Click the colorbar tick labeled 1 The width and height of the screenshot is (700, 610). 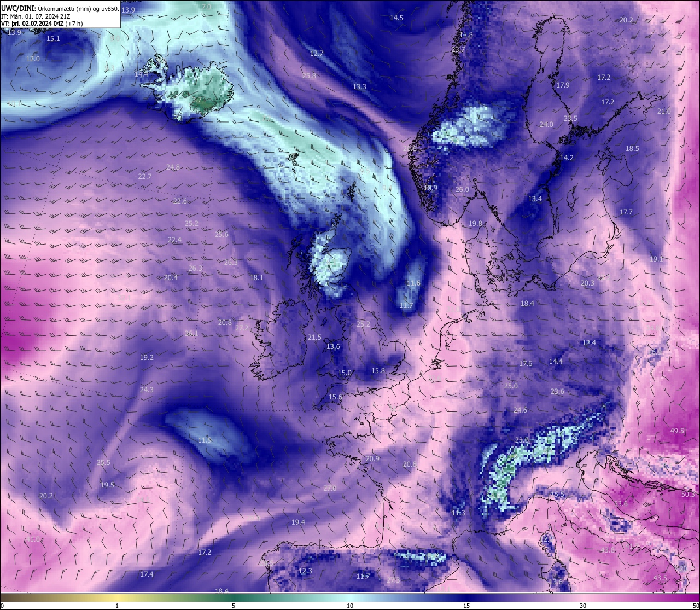tap(117, 606)
